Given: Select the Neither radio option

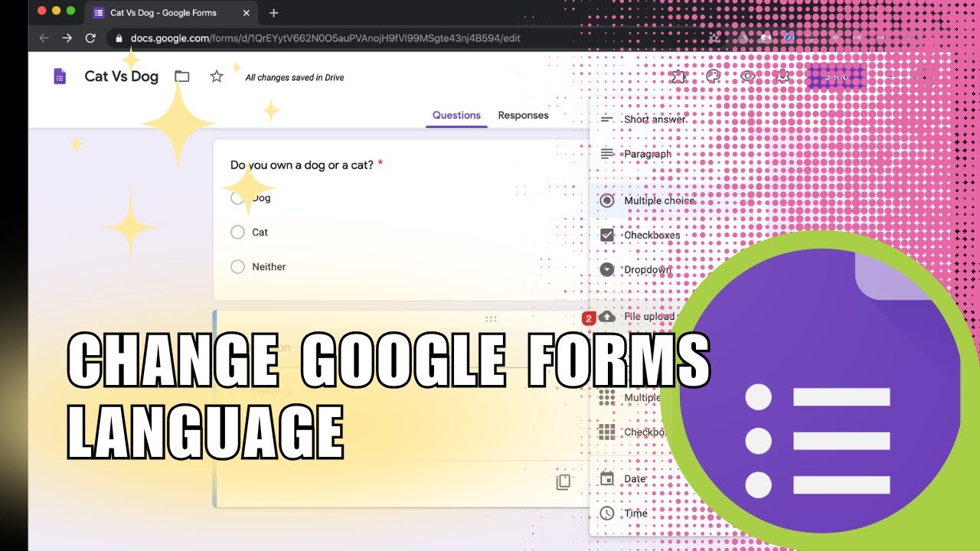Looking at the screenshot, I should click(237, 266).
